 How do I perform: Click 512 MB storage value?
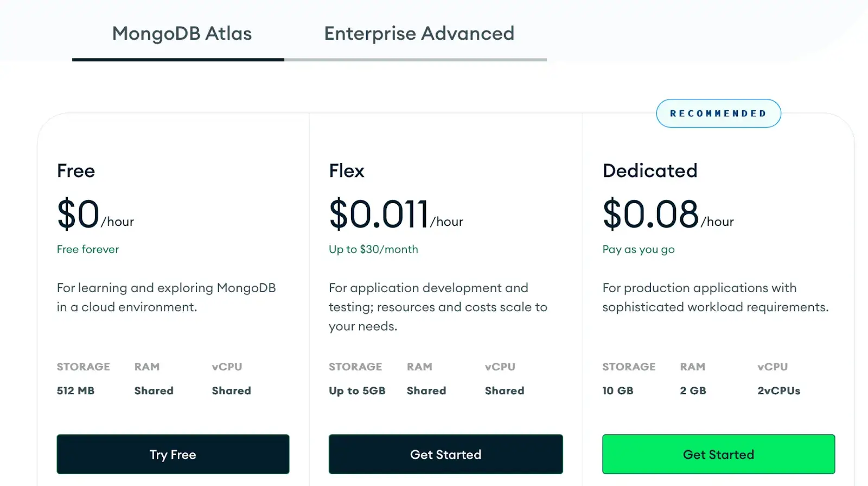pos(75,390)
